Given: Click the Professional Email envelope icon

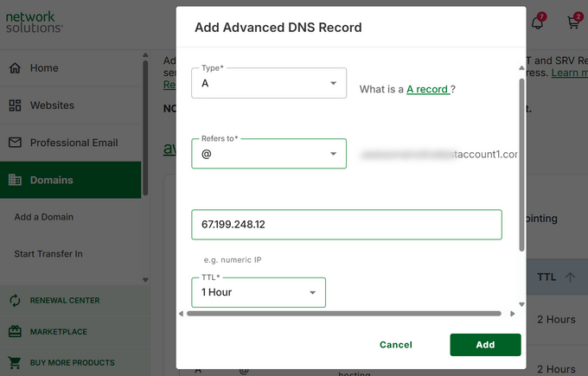Looking at the screenshot, I should [x=15, y=143].
